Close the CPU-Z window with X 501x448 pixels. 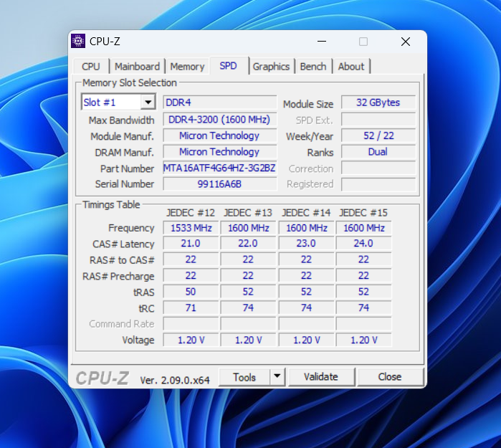point(406,42)
